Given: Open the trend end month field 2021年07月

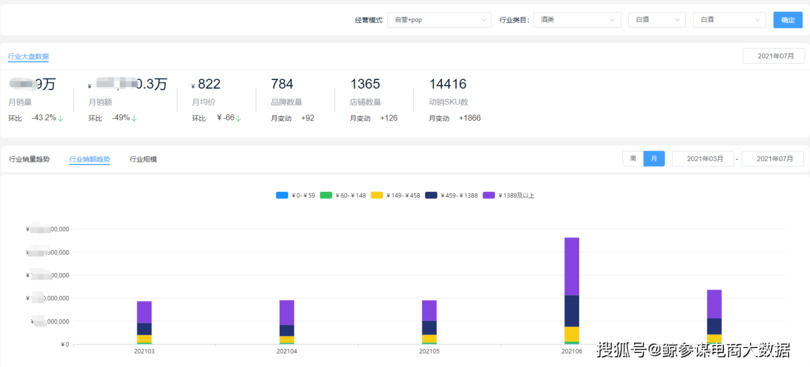Looking at the screenshot, I should (x=772, y=159).
